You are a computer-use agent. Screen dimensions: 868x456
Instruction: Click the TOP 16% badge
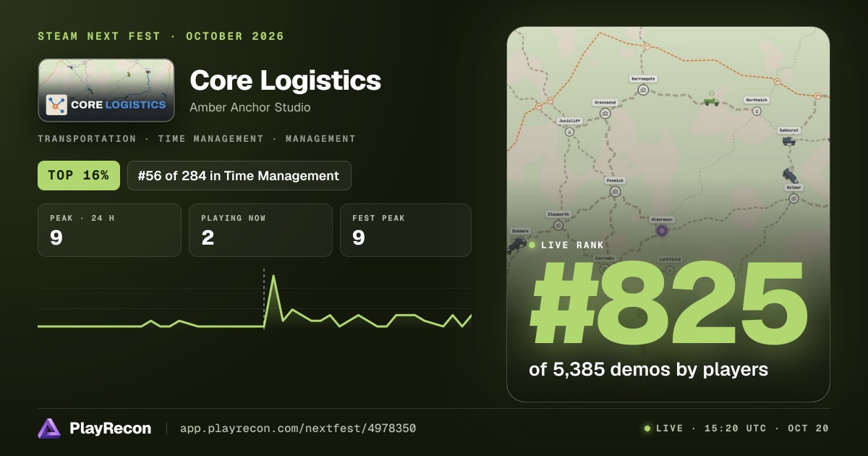(x=79, y=175)
